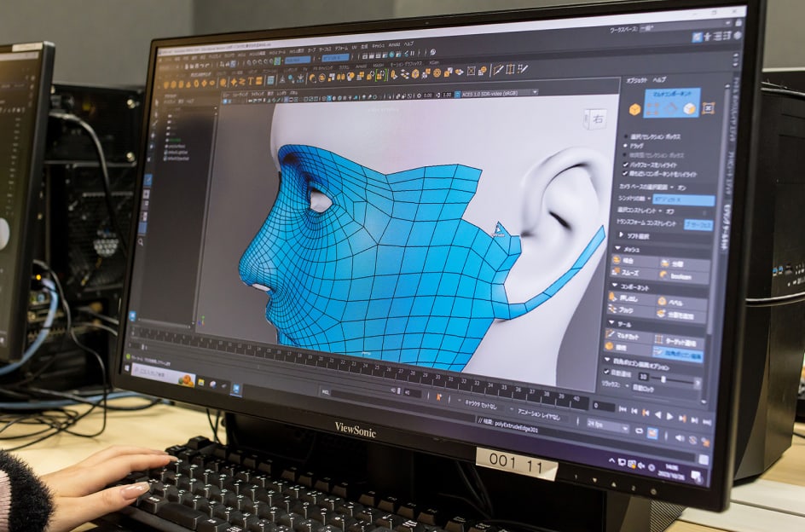Toggle the cached playback button
The height and width of the screenshot is (532, 805).
(652, 433)
